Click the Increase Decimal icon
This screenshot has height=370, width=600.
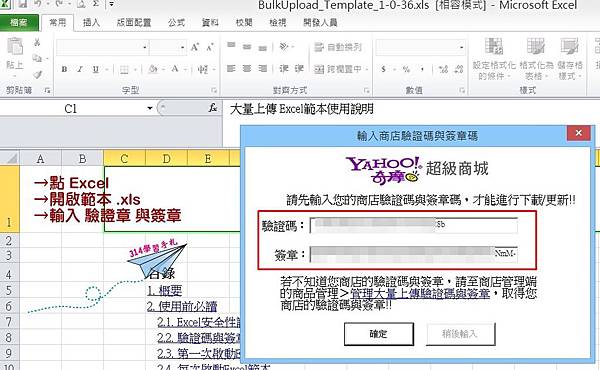coord(443,69)
